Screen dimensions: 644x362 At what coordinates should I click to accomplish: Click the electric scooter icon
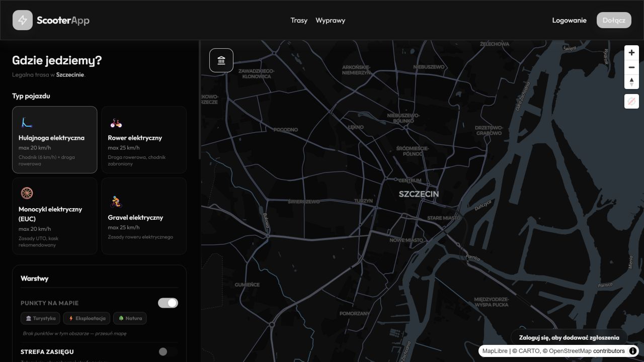tap(27, 123)
